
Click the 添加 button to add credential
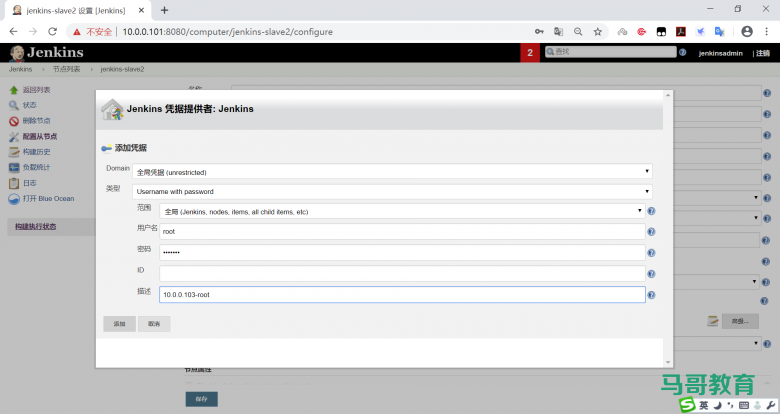click(x=119, y=324)
